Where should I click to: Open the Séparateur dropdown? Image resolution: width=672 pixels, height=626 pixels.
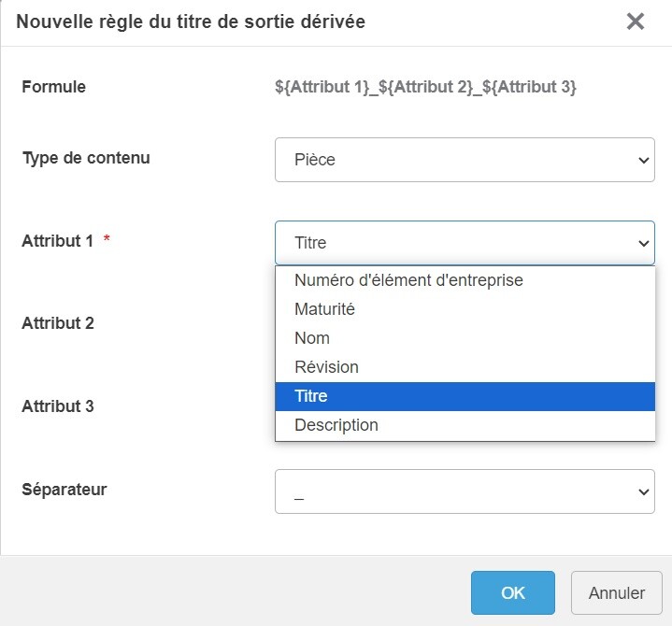point(465,491)
